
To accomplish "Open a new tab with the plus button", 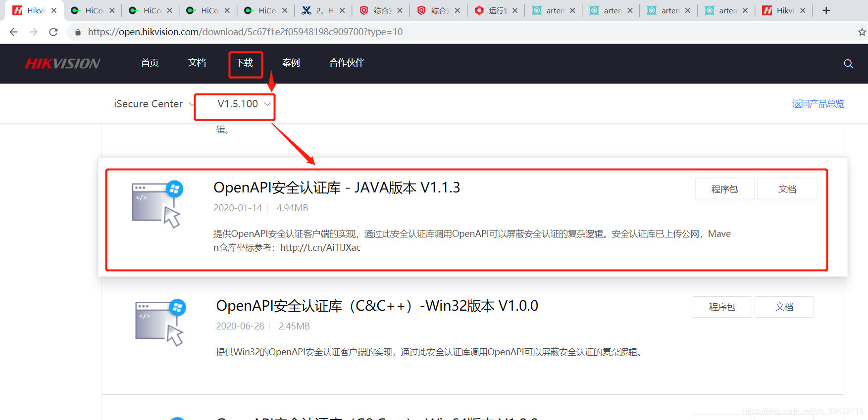I will 826,10.
